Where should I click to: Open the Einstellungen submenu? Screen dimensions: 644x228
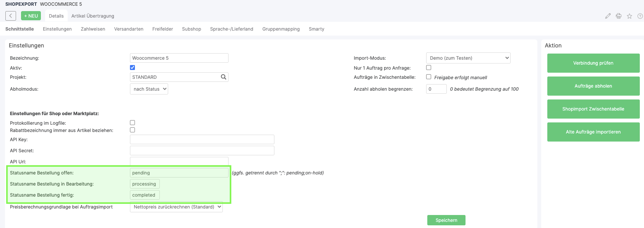(57, 29)
